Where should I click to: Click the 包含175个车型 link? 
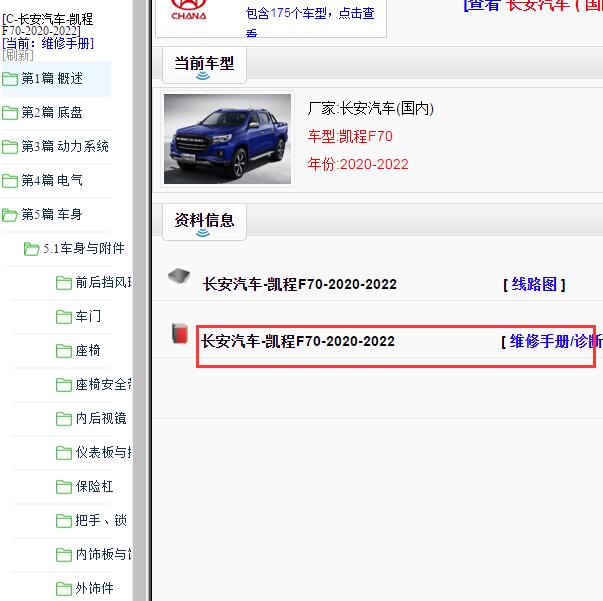coord(310,20)
